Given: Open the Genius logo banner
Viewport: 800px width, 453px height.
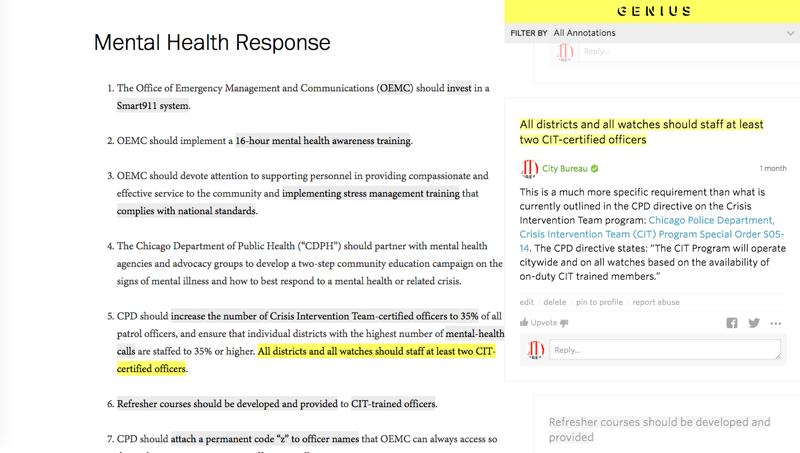Looking at the screenshot, I should pos(654,11).
